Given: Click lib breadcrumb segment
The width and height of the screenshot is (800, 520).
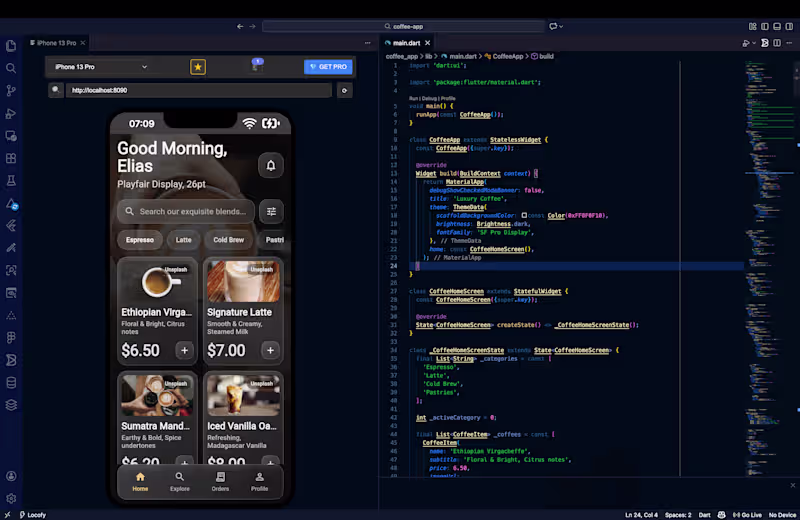Looking at the screenshot, I should (429, 56).
